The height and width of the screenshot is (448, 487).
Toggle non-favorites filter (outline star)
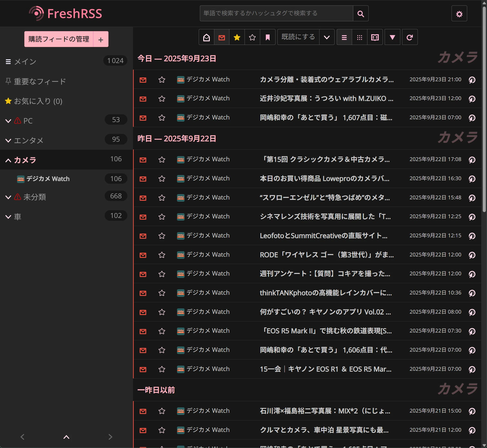coord(252,37)
